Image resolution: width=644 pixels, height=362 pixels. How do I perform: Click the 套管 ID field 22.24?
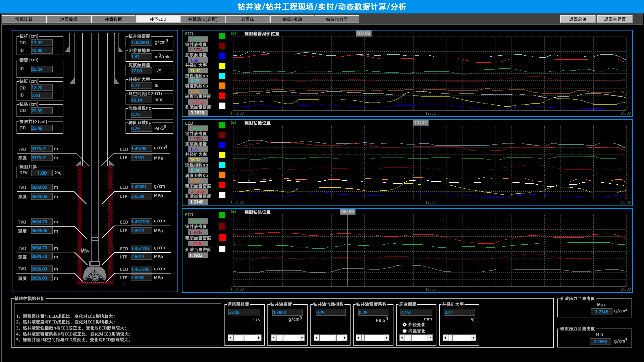point(42,69)
